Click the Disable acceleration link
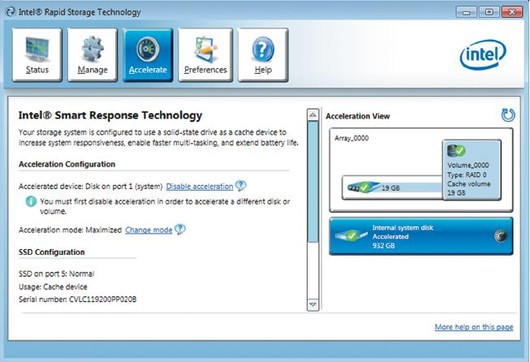The height and width of the screenshot is (362, 530). (x=199, y=187)
